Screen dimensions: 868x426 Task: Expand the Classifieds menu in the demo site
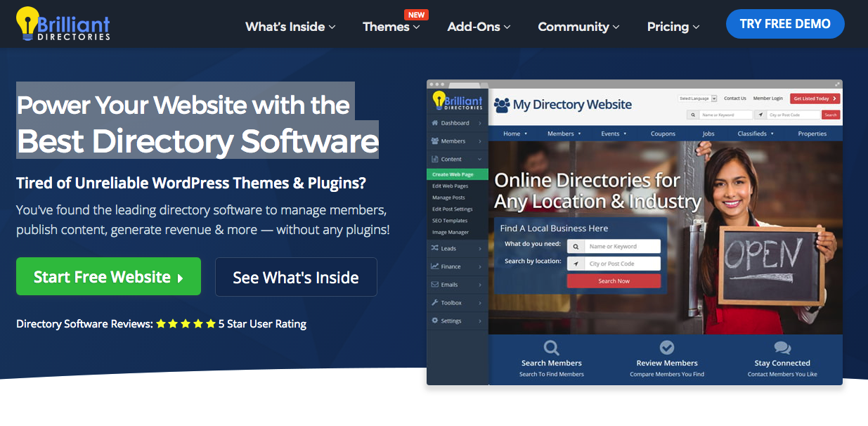click(x=754, y=133)
